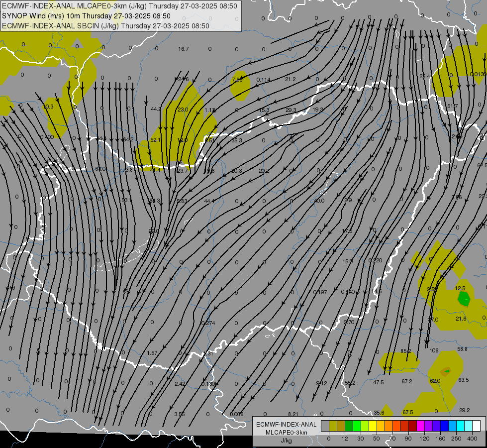Click the map value '0.197'
487x448 pixels.
point(320,292)
